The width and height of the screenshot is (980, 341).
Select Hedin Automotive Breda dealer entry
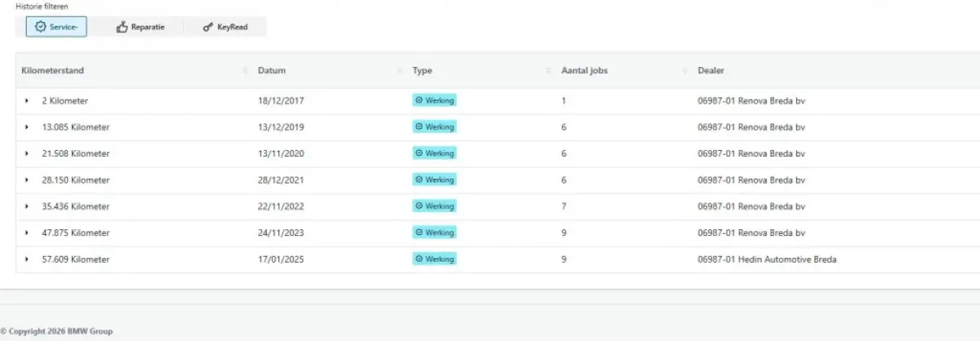click(767, 259)
